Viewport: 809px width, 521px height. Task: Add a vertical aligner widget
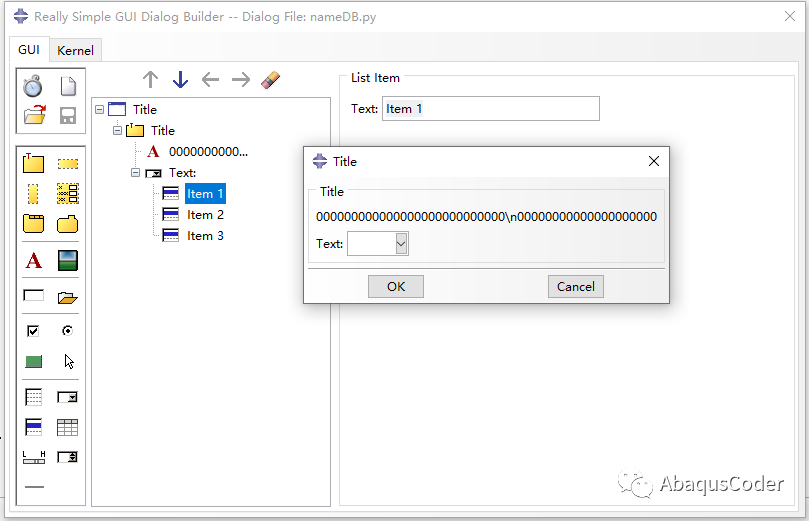pos(68,193)
